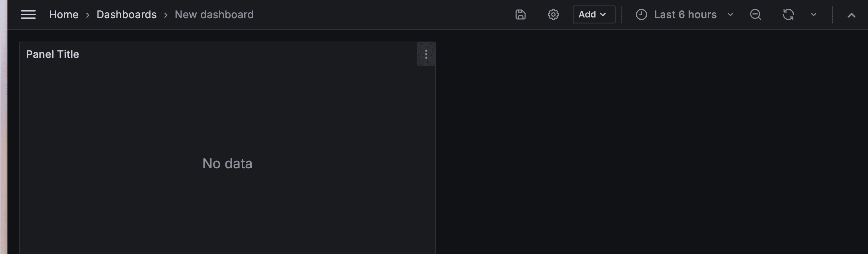Open dashboard settings via the gear icon

(x=553, y=14)
